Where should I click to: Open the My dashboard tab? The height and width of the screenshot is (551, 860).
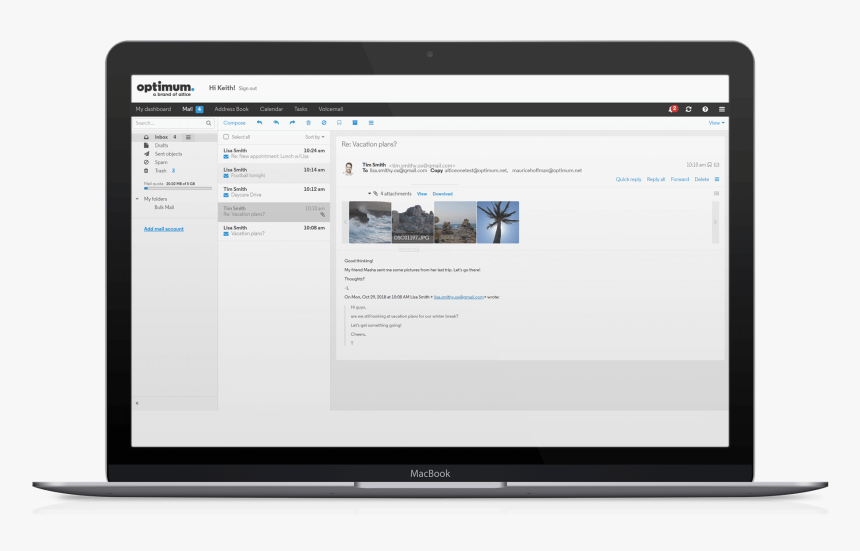click(x=153, y=109)
